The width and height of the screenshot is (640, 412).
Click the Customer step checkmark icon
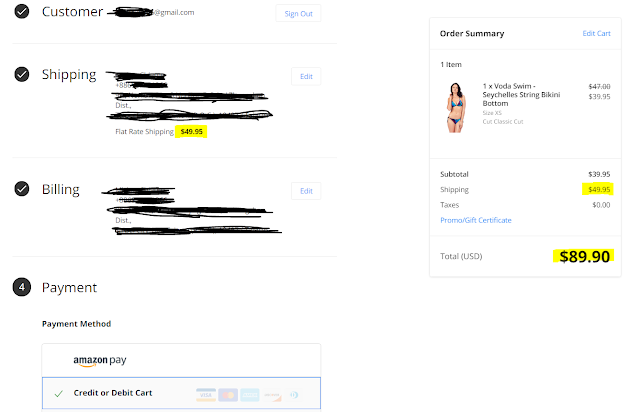(22, 11)
